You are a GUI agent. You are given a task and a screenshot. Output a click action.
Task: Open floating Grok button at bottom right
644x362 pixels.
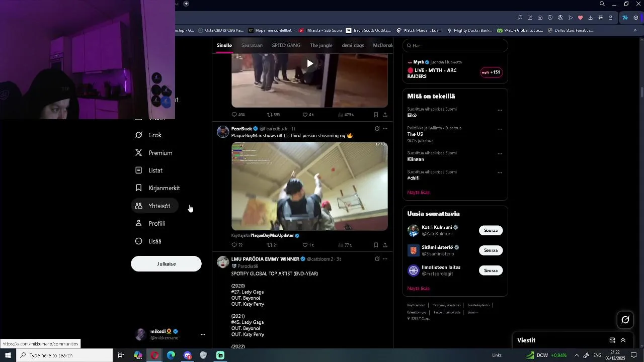[x=625, y=320]
